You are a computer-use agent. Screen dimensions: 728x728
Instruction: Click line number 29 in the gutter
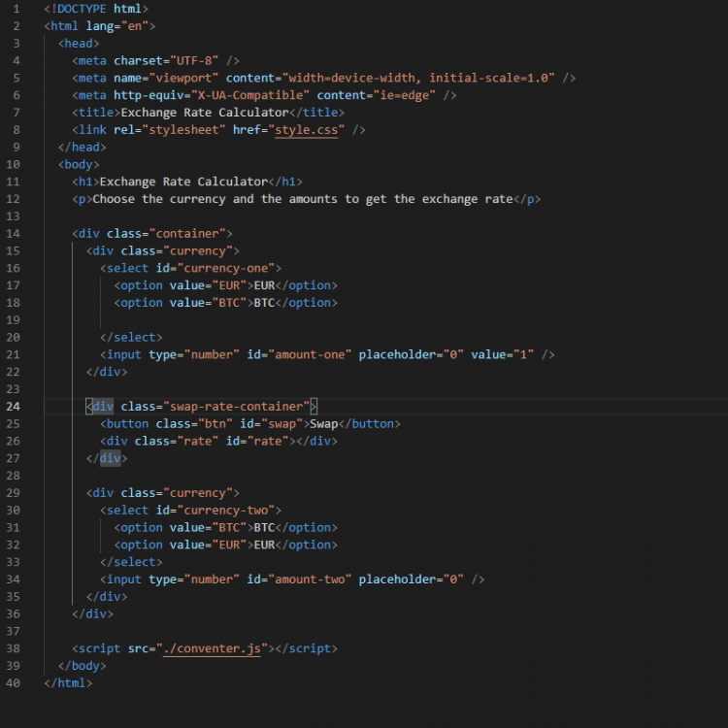[x=13, y=493]
